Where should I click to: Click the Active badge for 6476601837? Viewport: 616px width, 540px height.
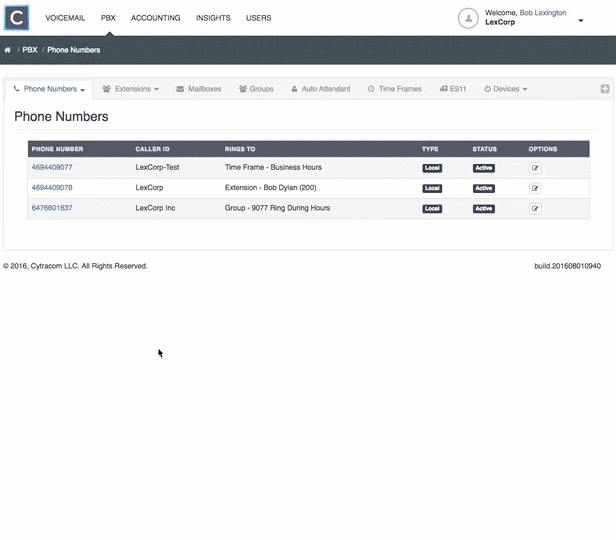click(484, 209)
